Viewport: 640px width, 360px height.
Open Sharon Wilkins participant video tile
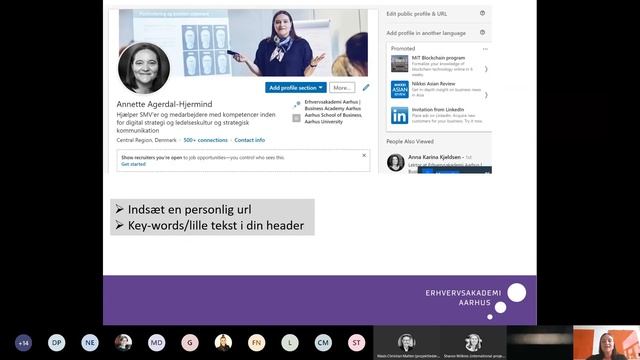click(473, 343)
